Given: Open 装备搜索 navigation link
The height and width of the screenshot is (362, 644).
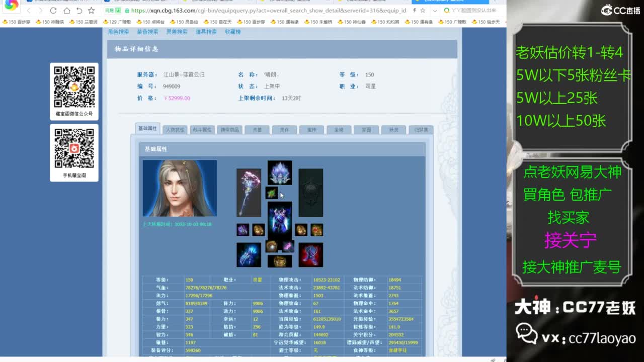Looking at the screenshot, I should tap(147, 32).
